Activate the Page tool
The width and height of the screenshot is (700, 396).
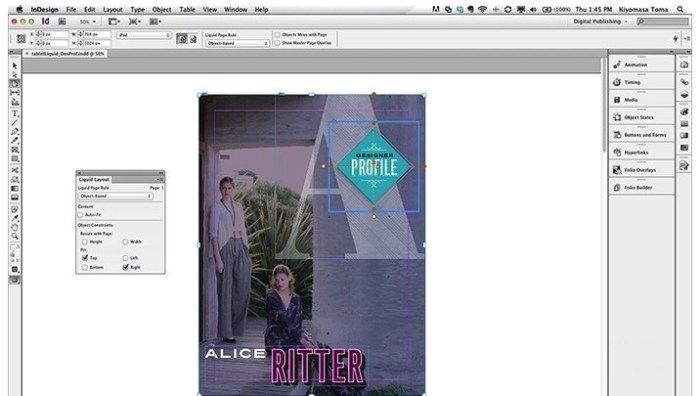point(15,83)
